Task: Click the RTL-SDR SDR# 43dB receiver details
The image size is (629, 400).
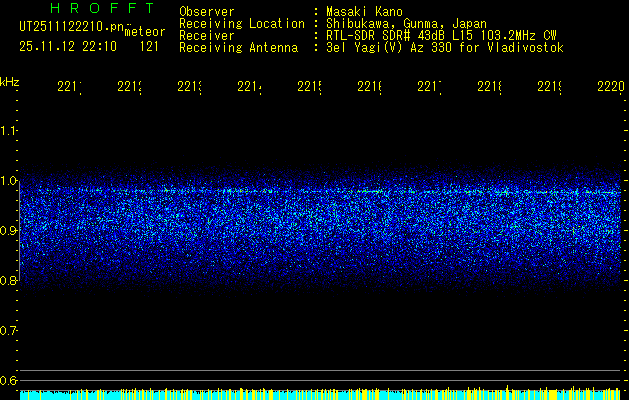Action: click(441, 36)
